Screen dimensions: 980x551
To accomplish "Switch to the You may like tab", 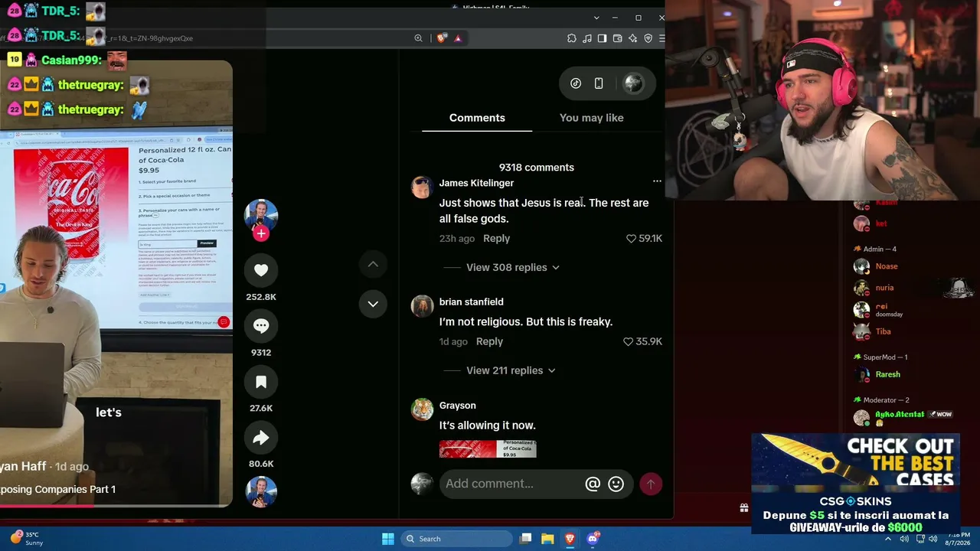I will [x=592, y=118].
